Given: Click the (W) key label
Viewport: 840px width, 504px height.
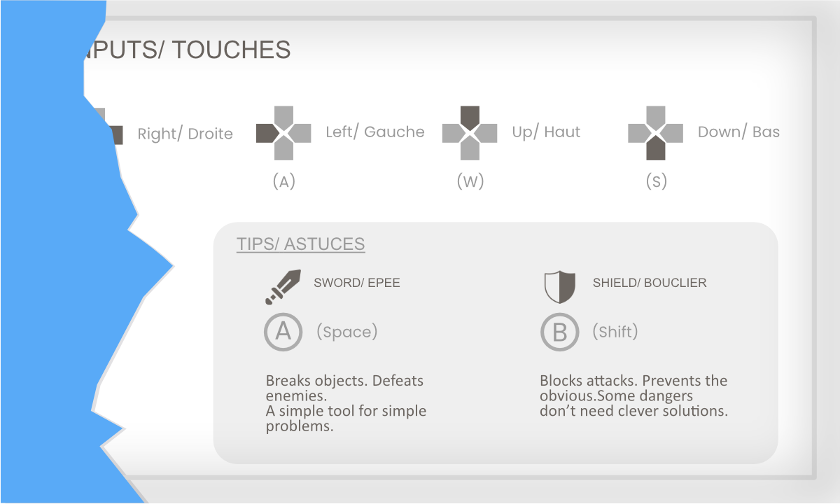Looking at the screenshot, I should click(470, 181).
